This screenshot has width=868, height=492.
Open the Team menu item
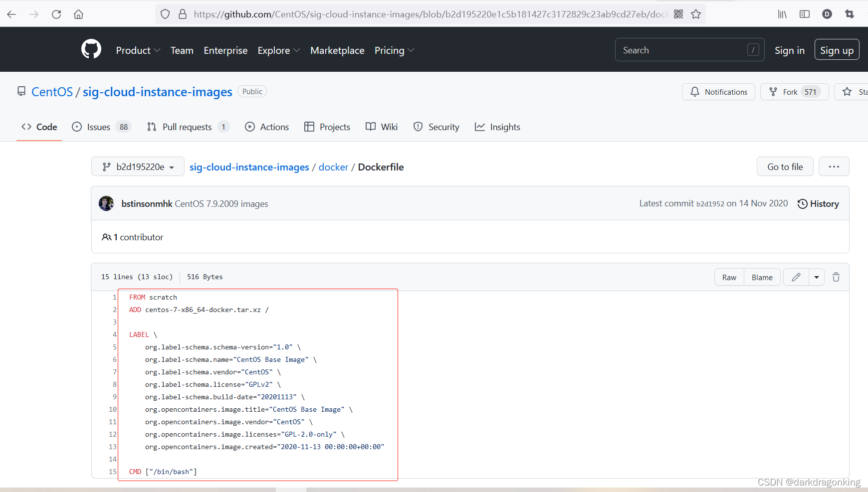[x=182, y=50]
